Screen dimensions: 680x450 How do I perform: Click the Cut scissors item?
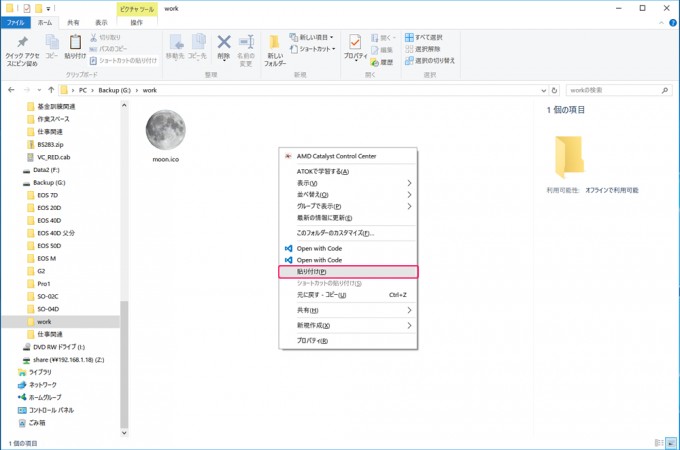click(105, 38)
